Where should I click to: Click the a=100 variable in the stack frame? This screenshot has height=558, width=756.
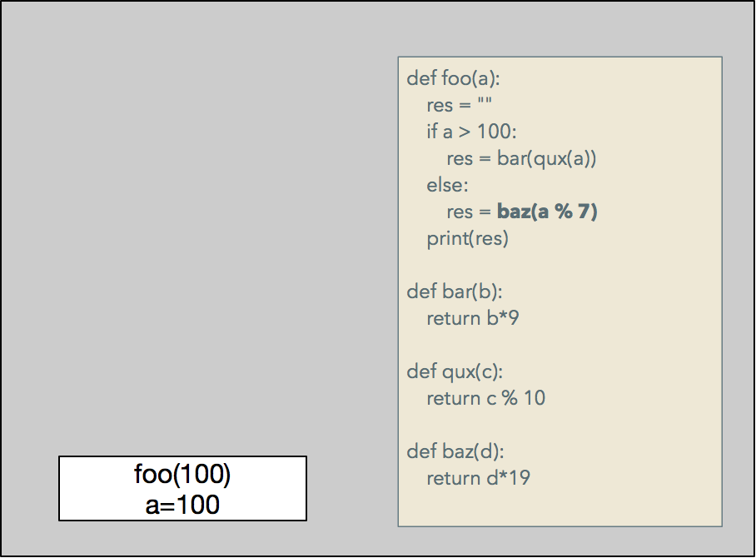[x=182, y=504]
